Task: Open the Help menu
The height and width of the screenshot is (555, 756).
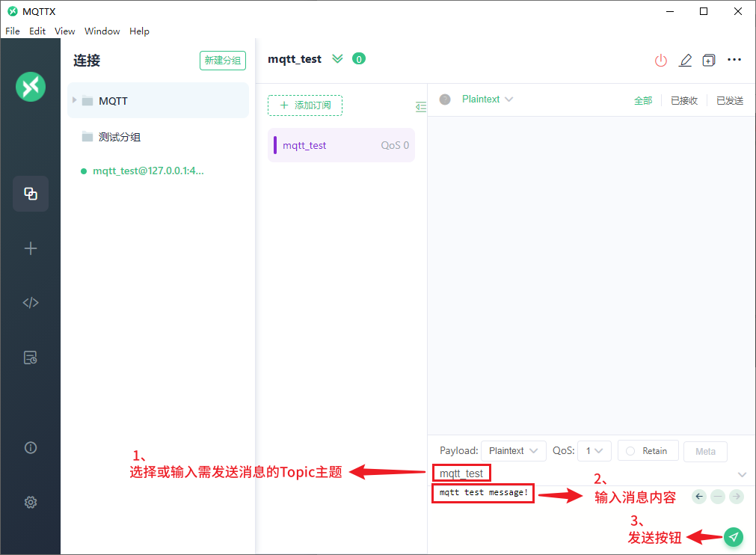Action: coord(139,31)
